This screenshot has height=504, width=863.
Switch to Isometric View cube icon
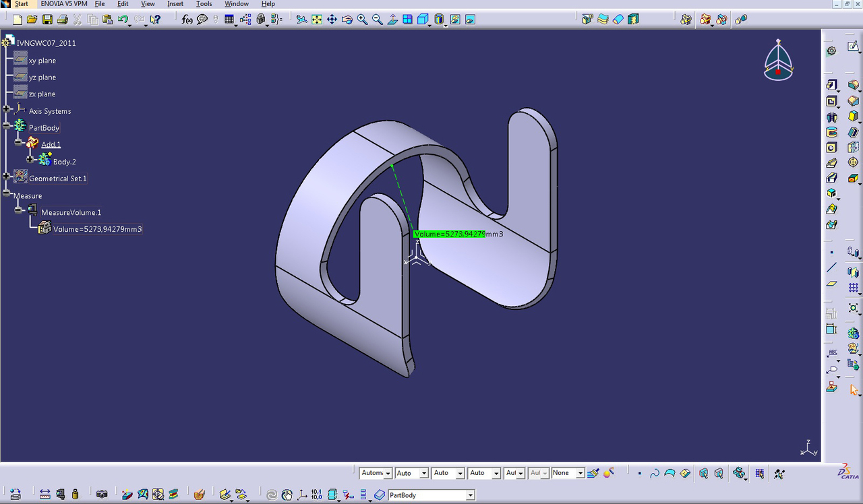423,20
